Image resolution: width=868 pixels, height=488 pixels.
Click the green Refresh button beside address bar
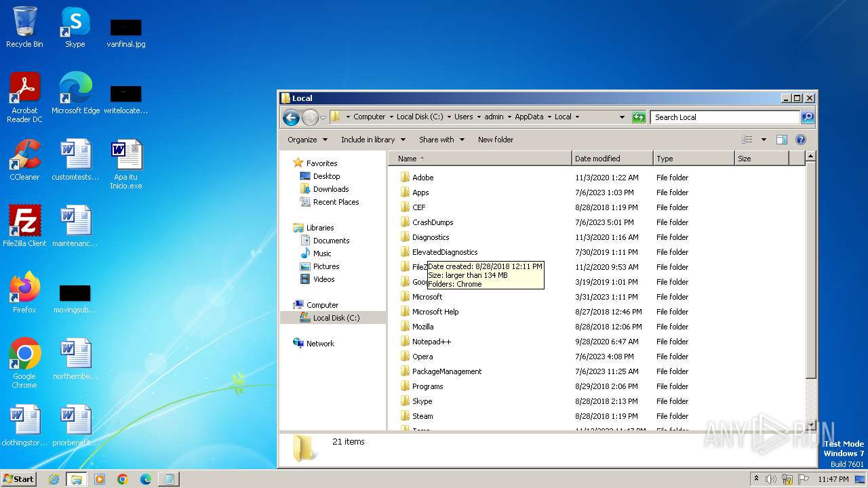click(x=639, y=117)
